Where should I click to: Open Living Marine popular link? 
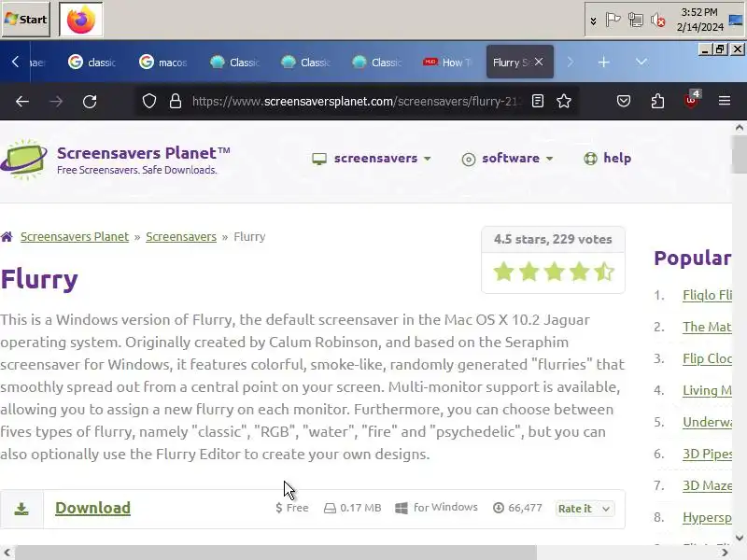707,390
